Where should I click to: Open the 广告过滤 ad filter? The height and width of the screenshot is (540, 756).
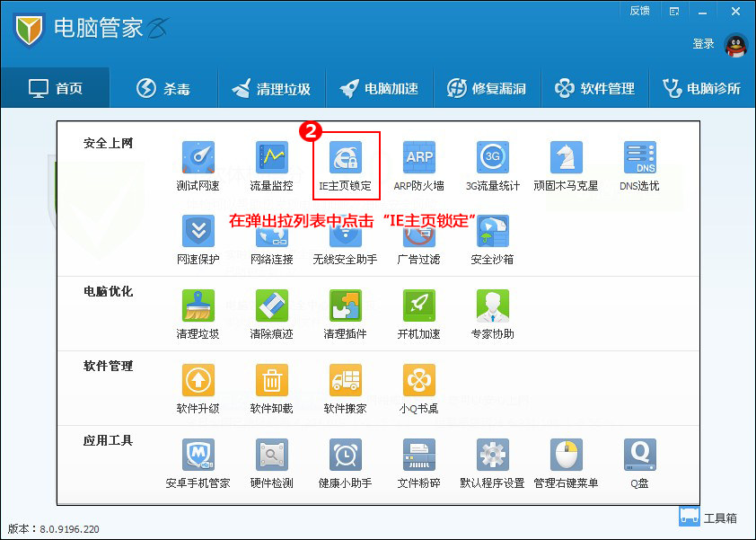(x=419, y=240)
